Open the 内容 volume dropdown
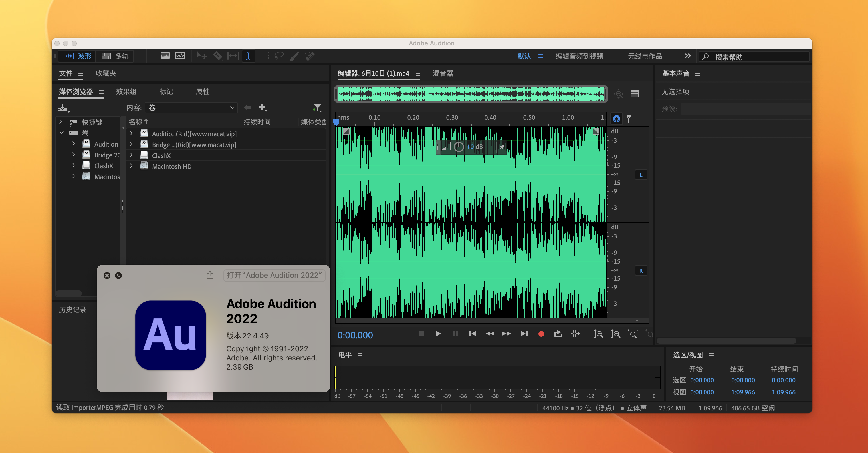Viewport: 868px width, 453px height. [191, 108]
